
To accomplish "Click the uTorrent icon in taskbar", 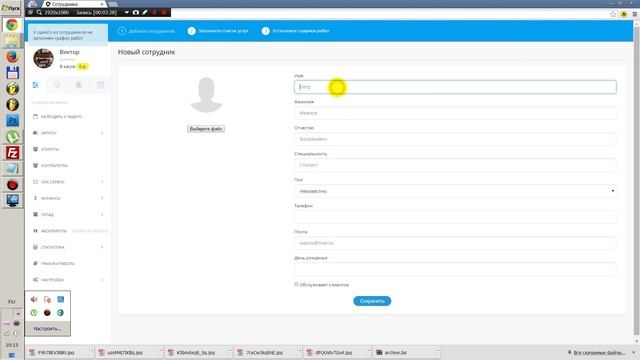I will (12, 137).
